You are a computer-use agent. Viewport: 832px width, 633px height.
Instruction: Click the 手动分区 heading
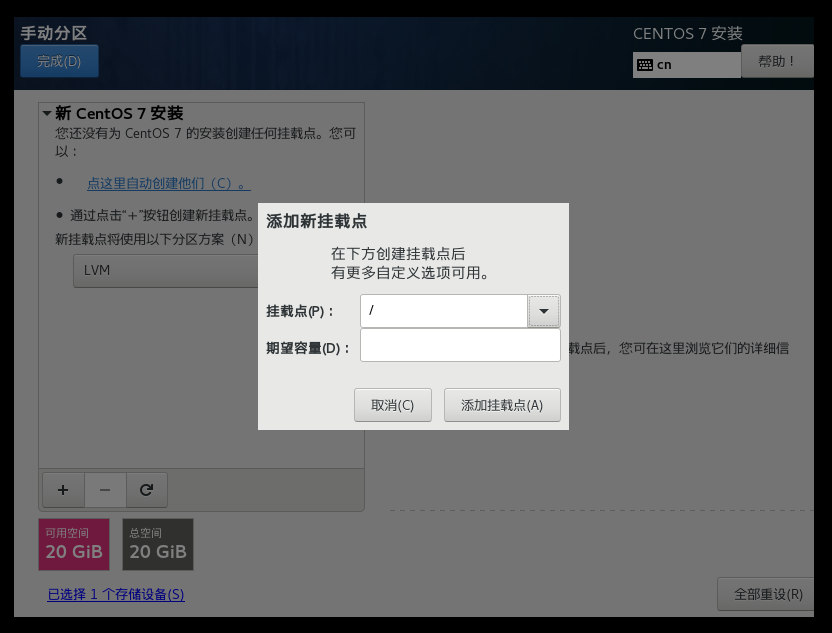pyautogui.click(x=54, y=33)
